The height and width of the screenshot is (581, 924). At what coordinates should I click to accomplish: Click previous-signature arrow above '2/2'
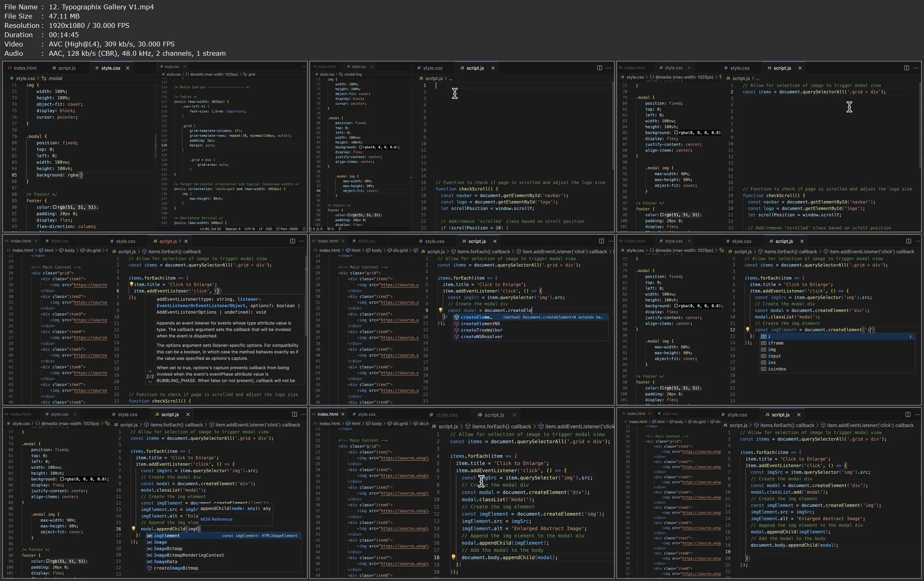click(150, 371)
